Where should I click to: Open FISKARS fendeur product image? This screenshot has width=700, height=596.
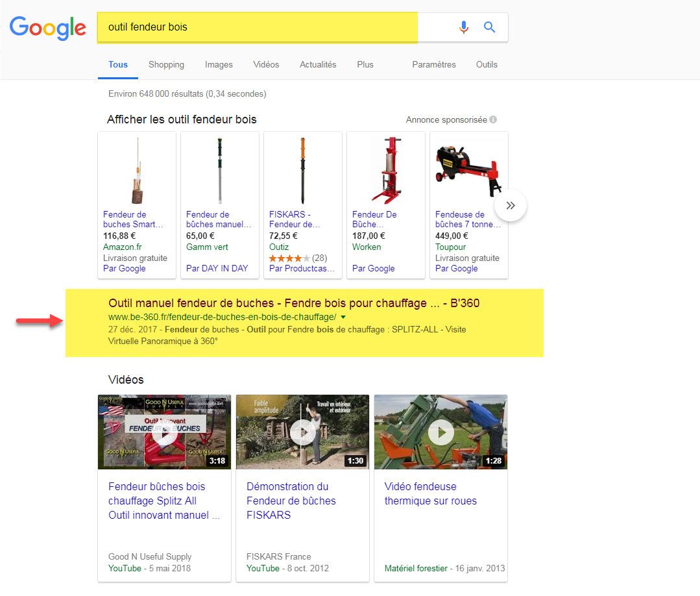point(303,171)
